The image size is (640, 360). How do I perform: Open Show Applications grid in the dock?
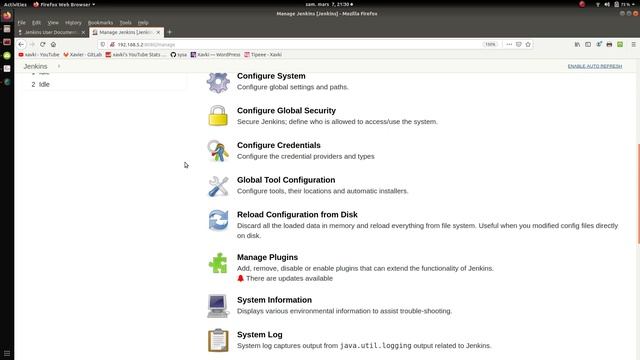pyautogui.click(x=7, y=353)
